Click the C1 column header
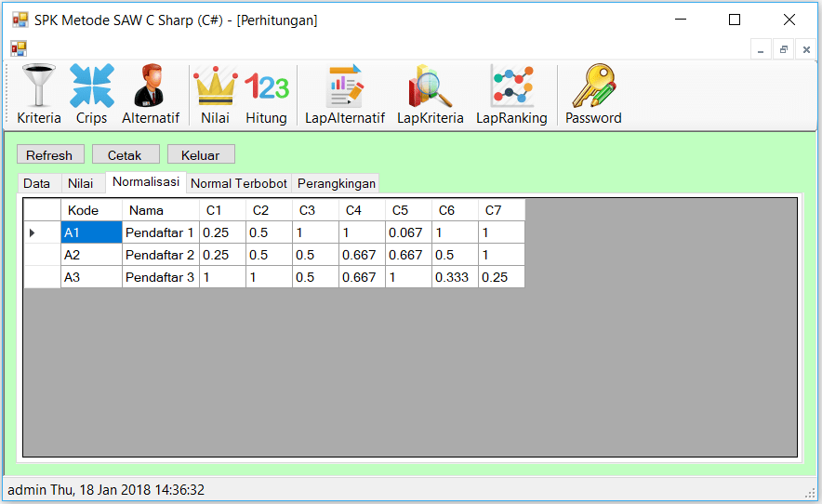Image resolution: width=822 pixels, height=504 pixels. [222, 210]
